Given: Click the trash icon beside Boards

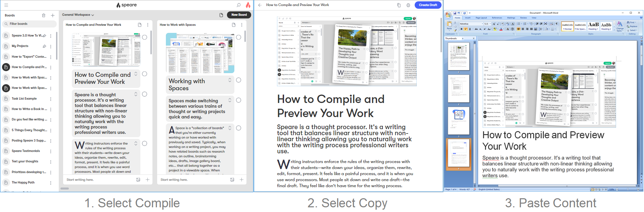Looking at the screenshot, I should click(x=44, y=15).
